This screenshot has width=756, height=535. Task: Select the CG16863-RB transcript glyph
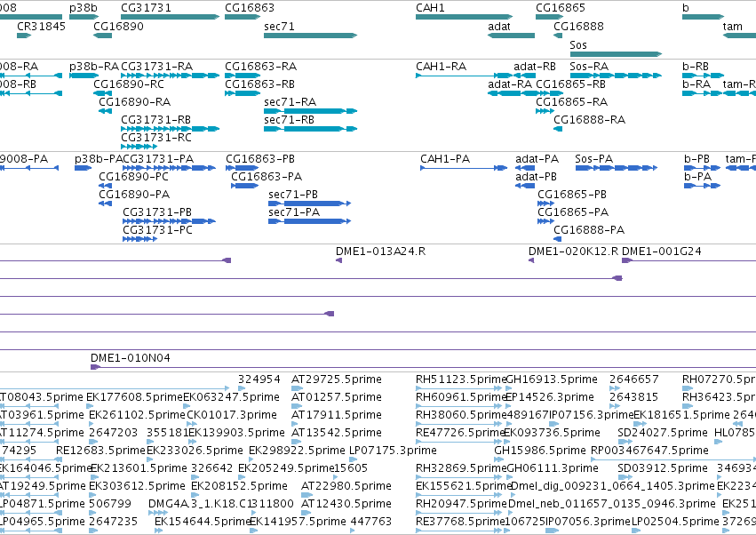[243, 93]
